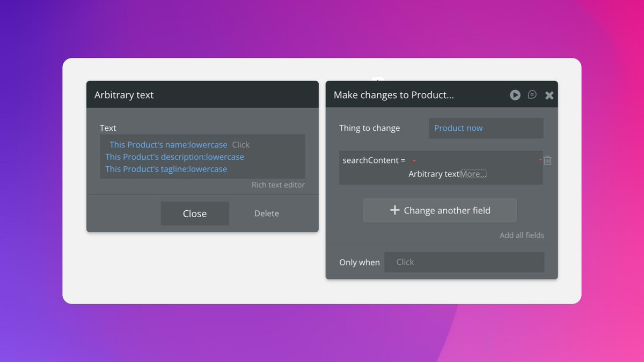
Task: Click 'This Product's name:lowercase' expression
Action: click(169, 145)
